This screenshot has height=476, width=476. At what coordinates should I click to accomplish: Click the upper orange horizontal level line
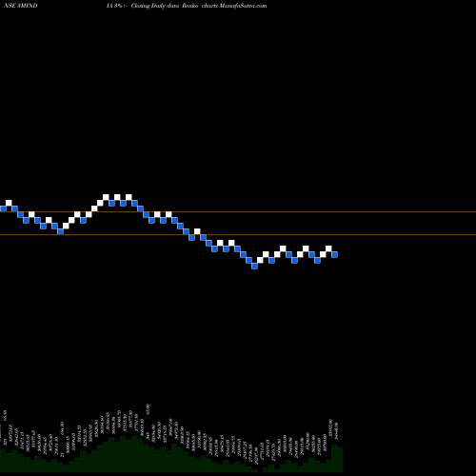tap(238, 211)
